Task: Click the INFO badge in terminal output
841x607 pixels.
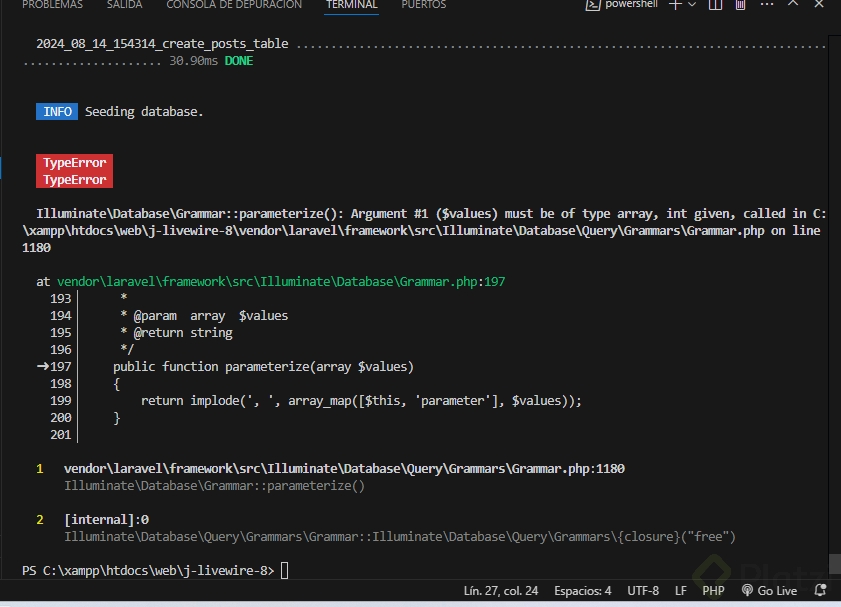Action: (57, 112)
